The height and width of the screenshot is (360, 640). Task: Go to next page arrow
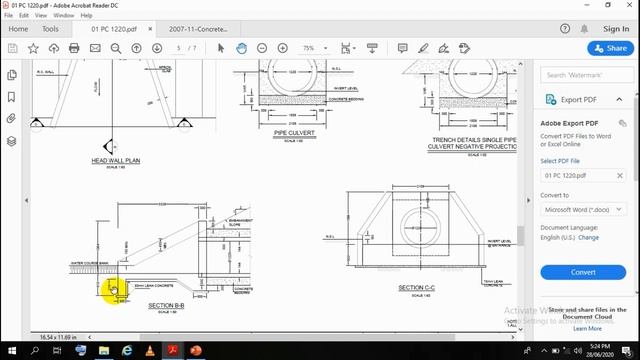157,48
